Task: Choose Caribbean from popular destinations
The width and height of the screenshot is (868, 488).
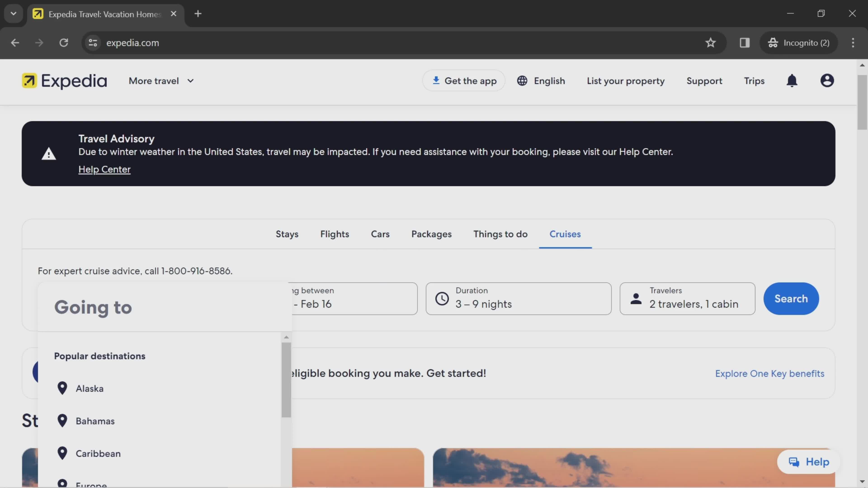Action: [x=159, y=453]
